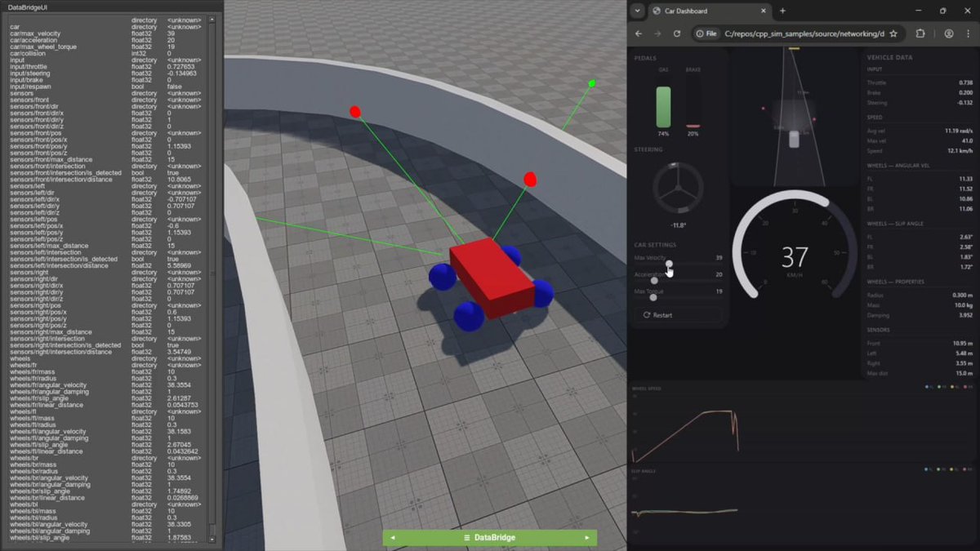Reload the Car Dashboard page

pyautogui.click(x=677, y=33)
